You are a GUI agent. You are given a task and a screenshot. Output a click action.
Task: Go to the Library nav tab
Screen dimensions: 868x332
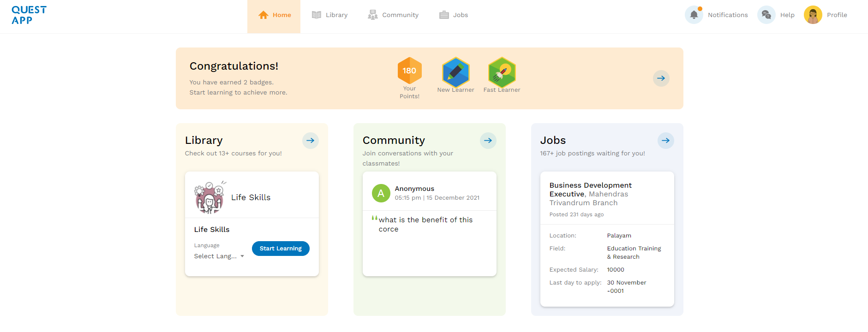(329, 15)
